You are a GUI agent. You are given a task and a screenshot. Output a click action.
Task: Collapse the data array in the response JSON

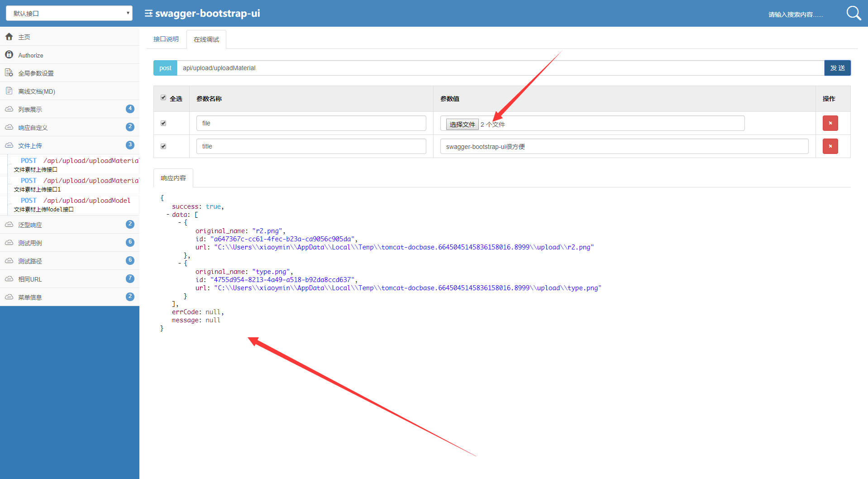[x=167, y=214]
